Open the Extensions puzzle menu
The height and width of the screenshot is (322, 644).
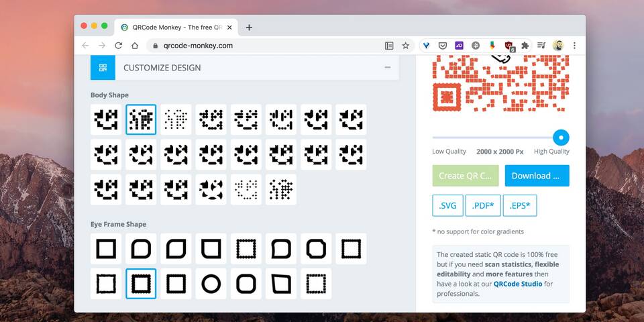coord(525,46)
